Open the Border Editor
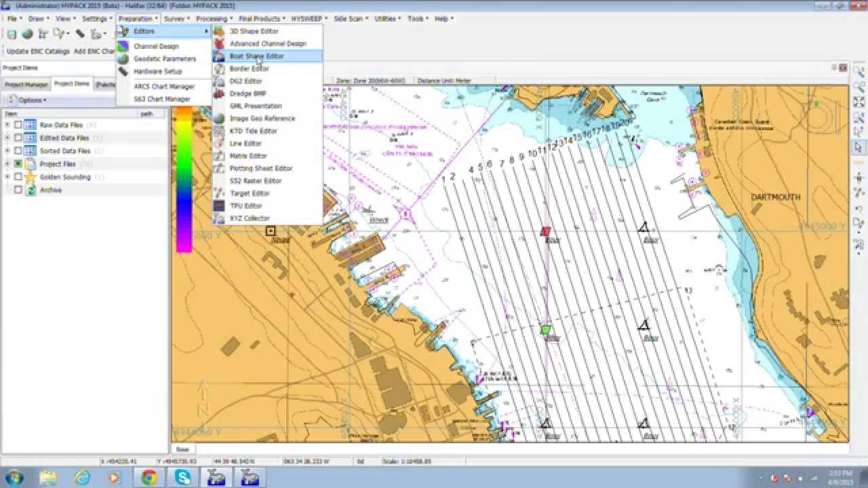The width and height of the screenshot is (868, 488). [x=267, y=68]
